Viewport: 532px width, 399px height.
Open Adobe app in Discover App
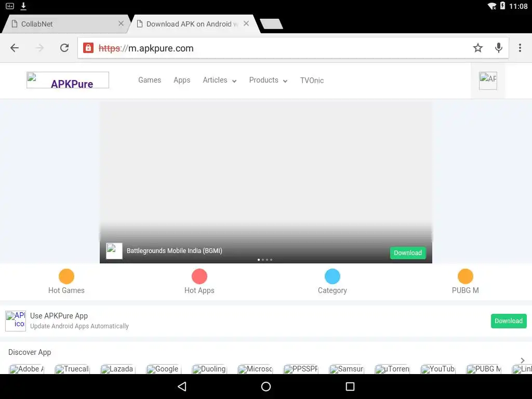[x=27, y=369]
